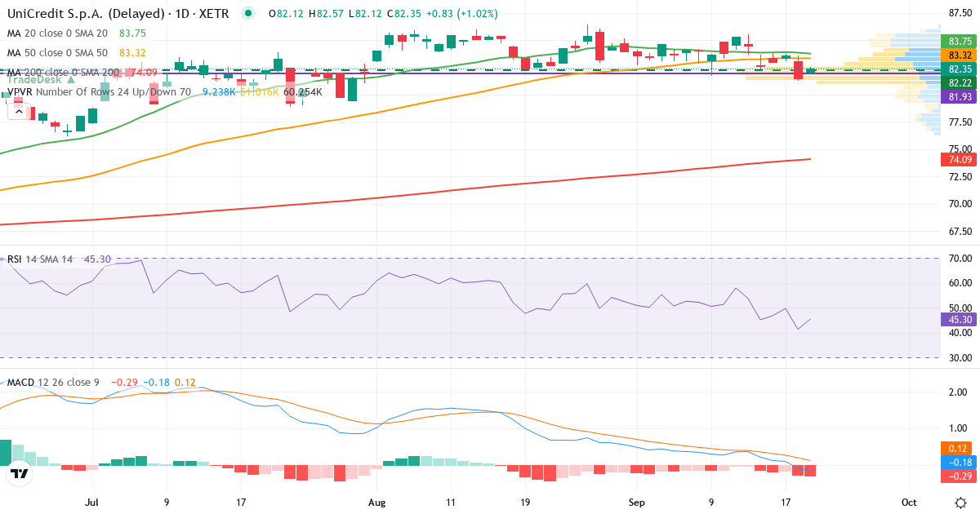Click MACD line value -0.18 in legend
This screenshot has height=514, width=980.
point(156,383)
